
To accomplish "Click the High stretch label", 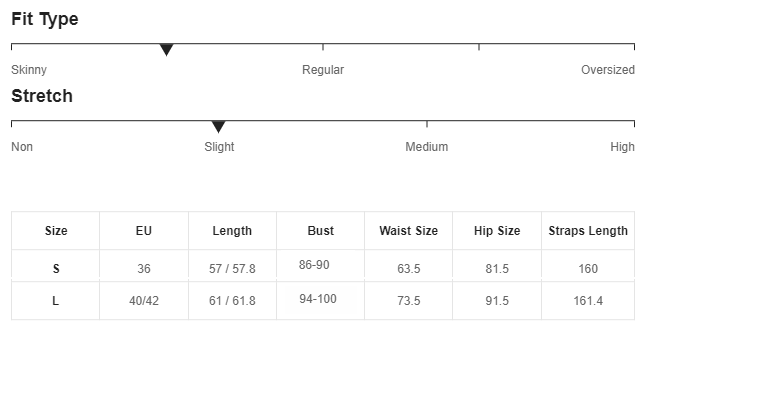I will (622, 147).
